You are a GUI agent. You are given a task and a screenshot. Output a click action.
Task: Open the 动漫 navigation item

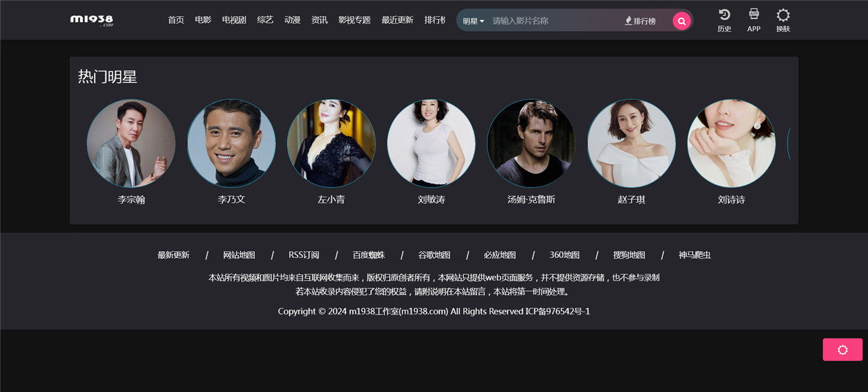coord(293,20)
